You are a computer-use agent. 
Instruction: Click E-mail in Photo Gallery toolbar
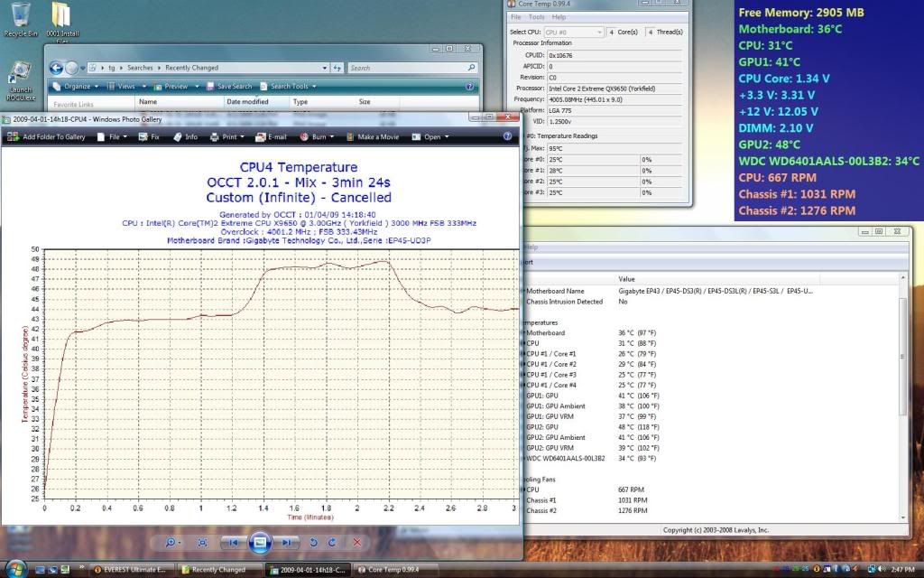pyautogui.click(x=271, y=137)
